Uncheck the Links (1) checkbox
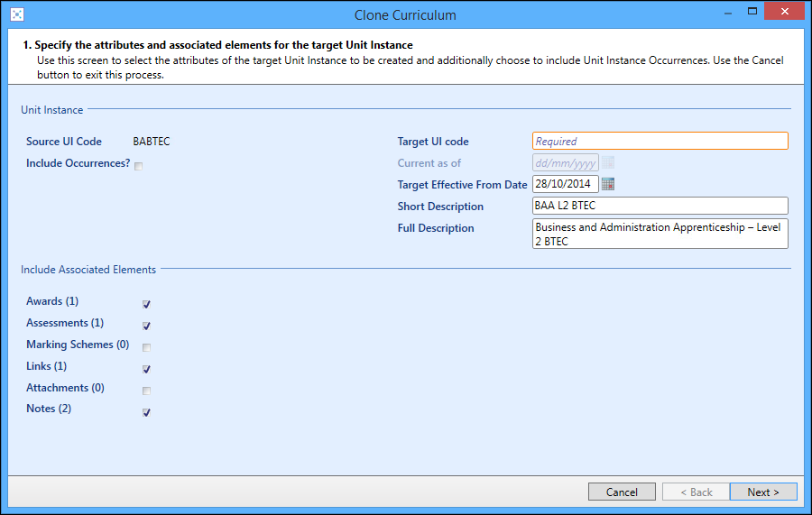 pyautogui.click(x=146, y=369)
